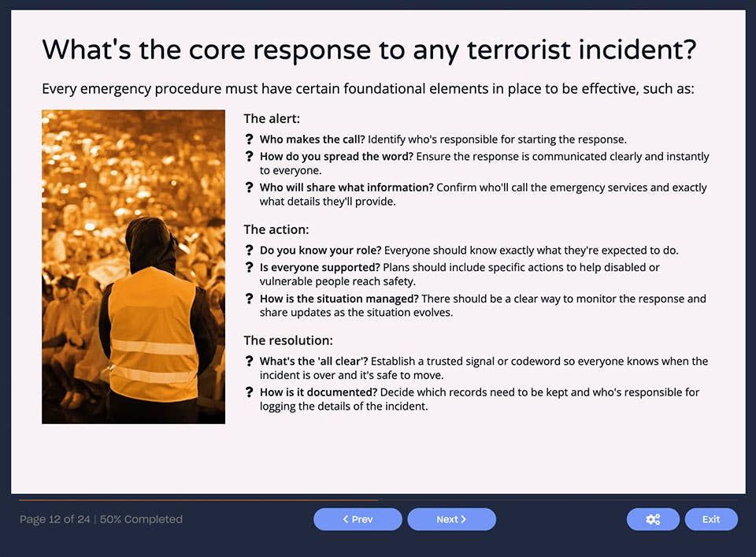756x557 pixels.
Task: Click the left chevron inside the Prev button
Action: click(x=345, y=519)
